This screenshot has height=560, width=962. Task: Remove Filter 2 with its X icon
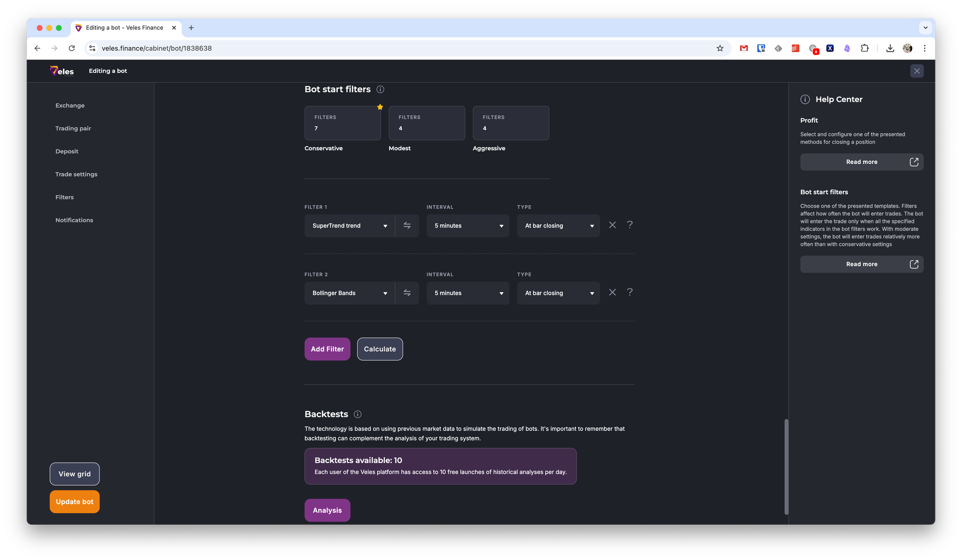pyautogui.click(x=612, y=292)
